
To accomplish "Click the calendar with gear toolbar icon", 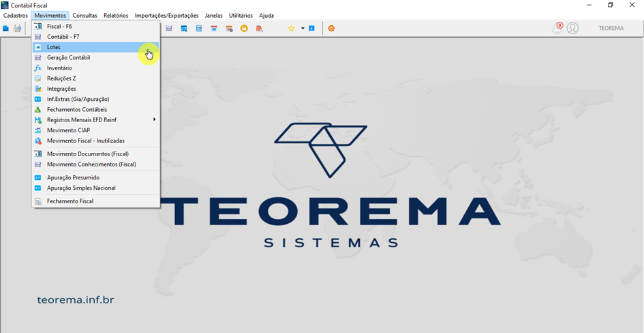I will (229, 29).
